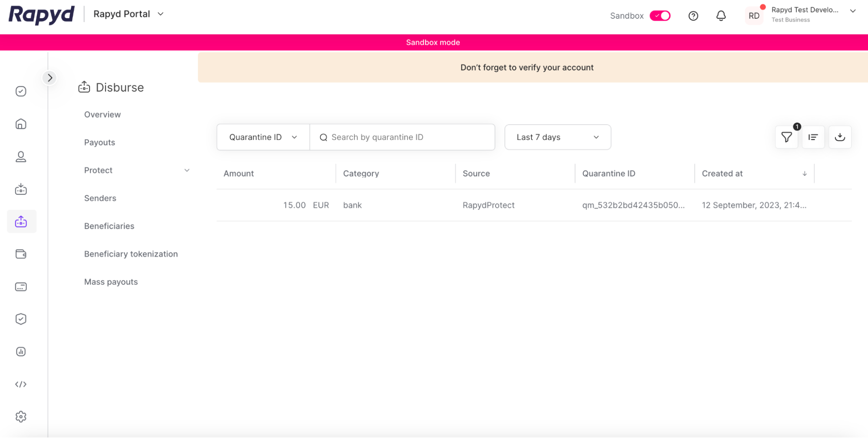Open the Collect section icon in sidebar
868x438 pixels.
[20, 189]
